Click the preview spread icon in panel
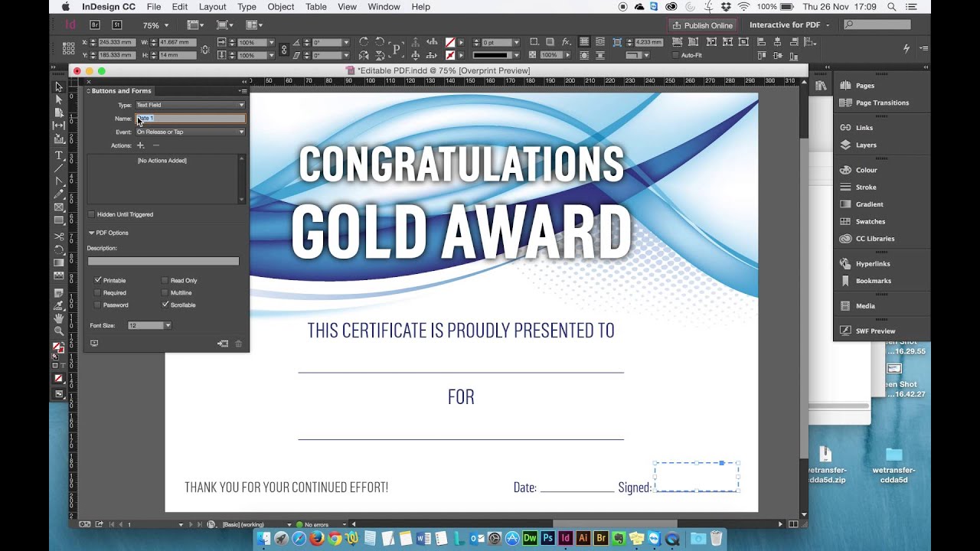This screenshot has height=551, width=980. pos(94,344)
